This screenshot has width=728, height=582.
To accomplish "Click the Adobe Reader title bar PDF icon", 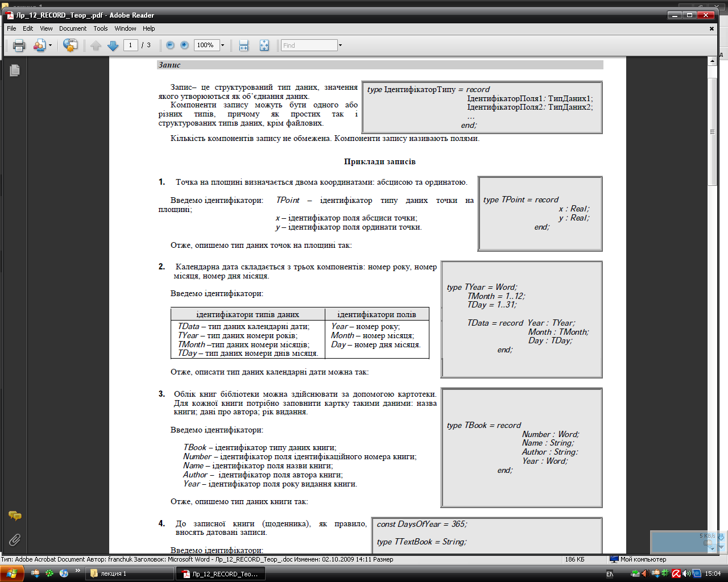I will click(10, 15).
